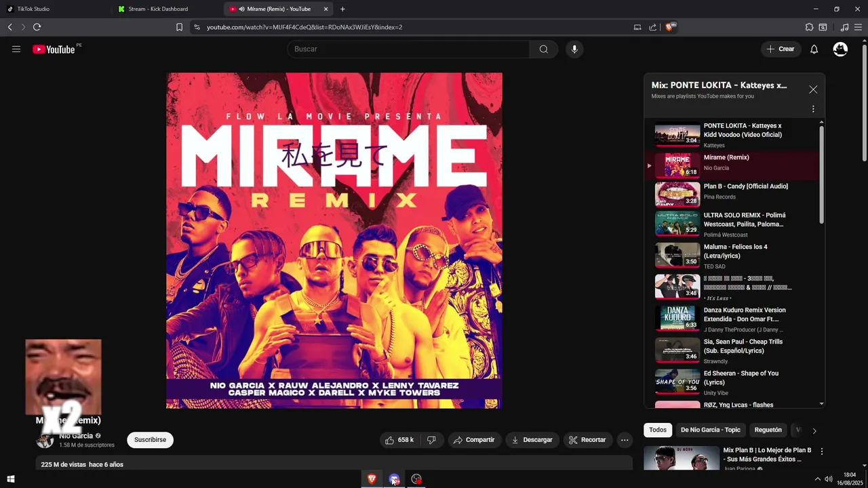Show hidden system tray icons
The image size is (868, 488).
point(817,479)
